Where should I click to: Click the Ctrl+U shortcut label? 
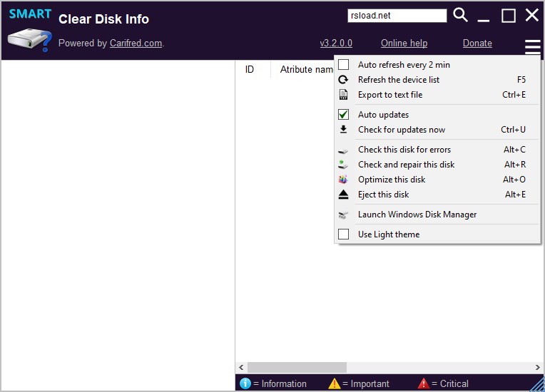point(514,130)
